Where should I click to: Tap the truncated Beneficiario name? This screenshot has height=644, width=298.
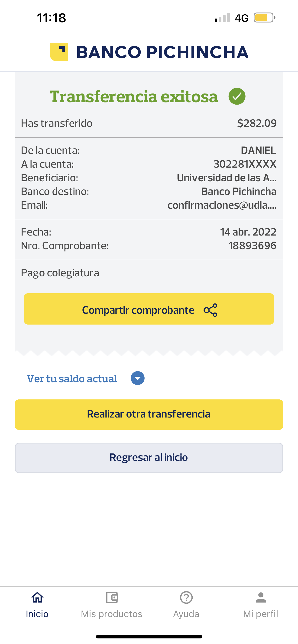pyautogui.click(x=227, y=178)
